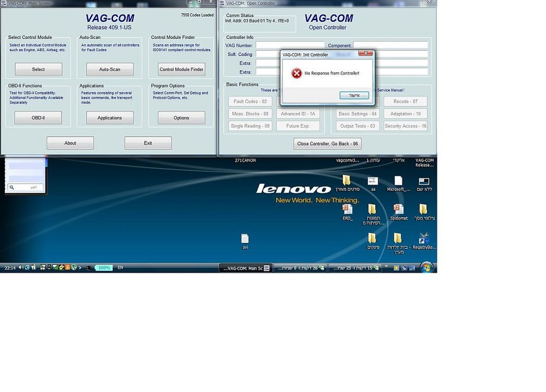
Task: Click the Select control module button
Action: 38,69
